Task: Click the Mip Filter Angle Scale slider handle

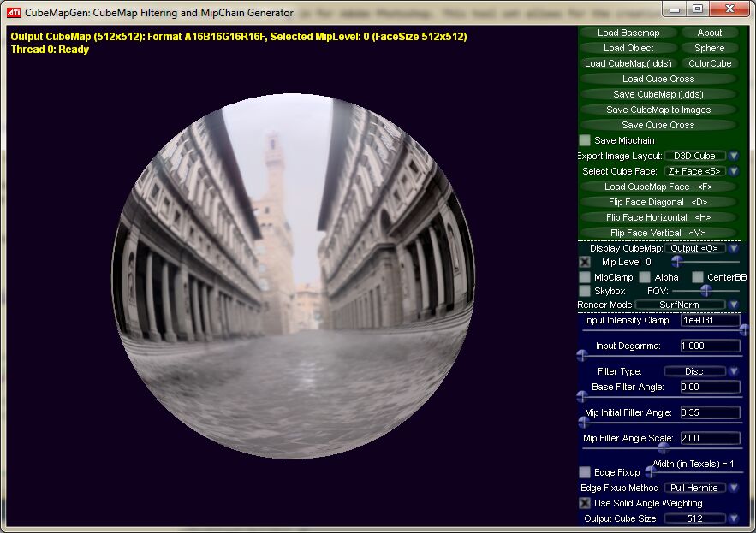Action: 663,447
